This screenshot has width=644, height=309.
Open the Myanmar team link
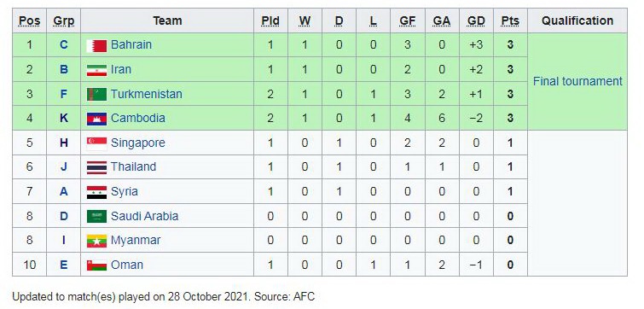pos(136,241)
